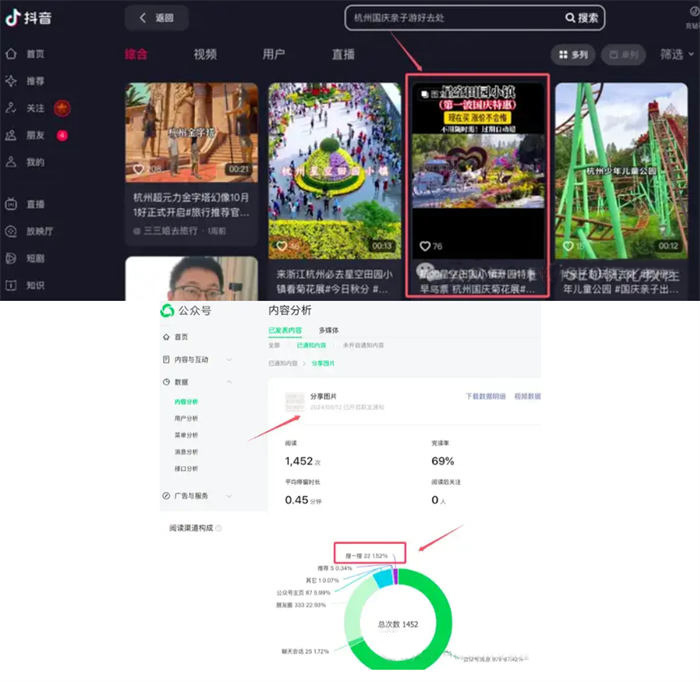700x682 pixels.
Task: Click the Douyin search input field
Action: [450, 18]
